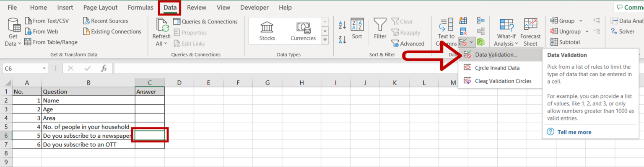Click the Filter funnel icon
The width and height of the screenshot is (644, 167).
pos(380,24)
